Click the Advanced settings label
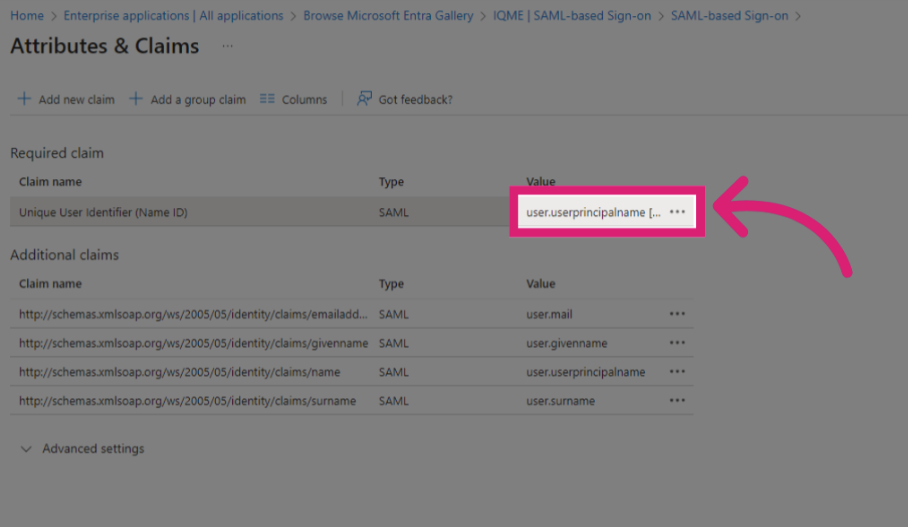The height and width of the screenshot is (527, 908). 93,449
